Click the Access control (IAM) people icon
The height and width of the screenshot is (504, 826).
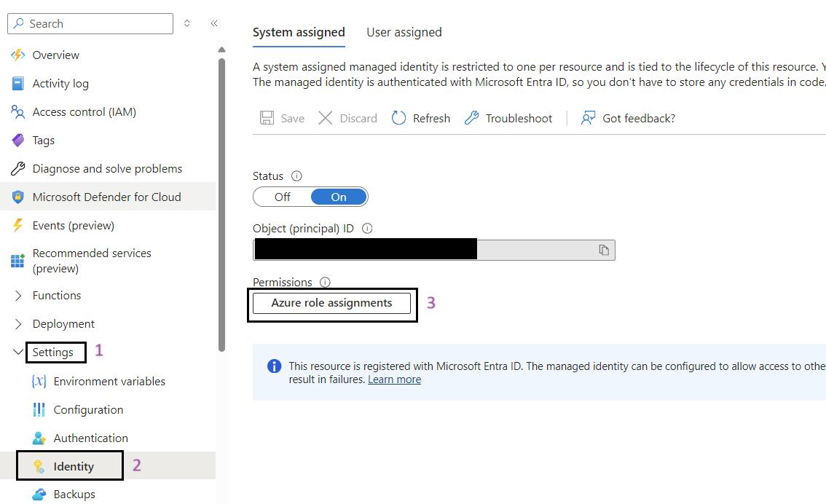pos(17,112)
